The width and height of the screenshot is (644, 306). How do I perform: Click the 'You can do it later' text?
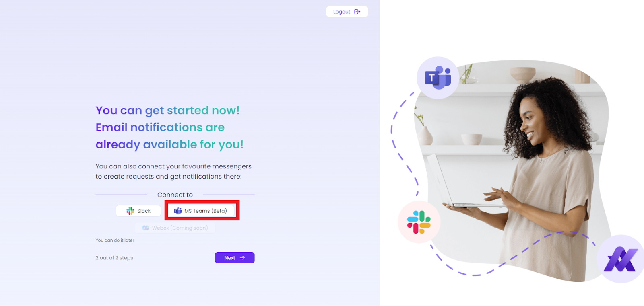click(x=115, y=240)
